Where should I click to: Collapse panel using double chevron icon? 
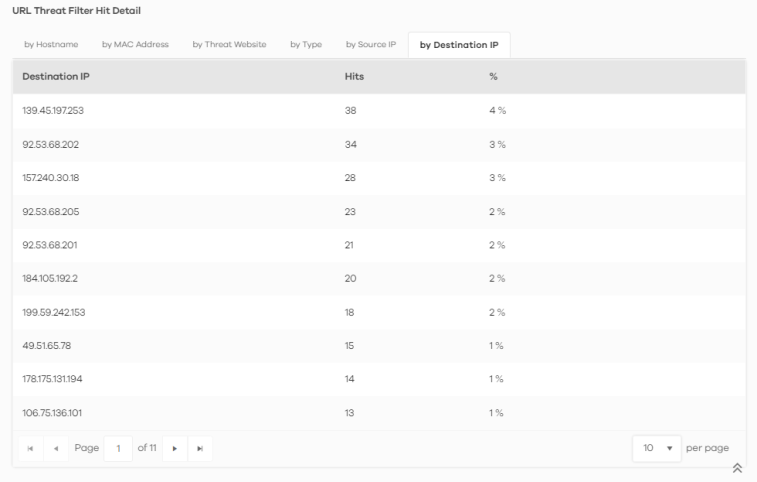click(x=737, y=468)
